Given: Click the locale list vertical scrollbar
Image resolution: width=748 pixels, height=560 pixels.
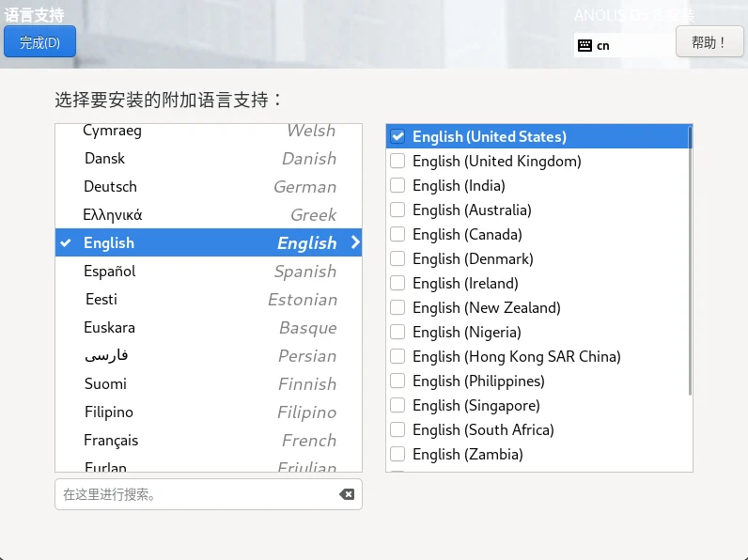Looking at the screenshot, I should (x=690, y=260).
